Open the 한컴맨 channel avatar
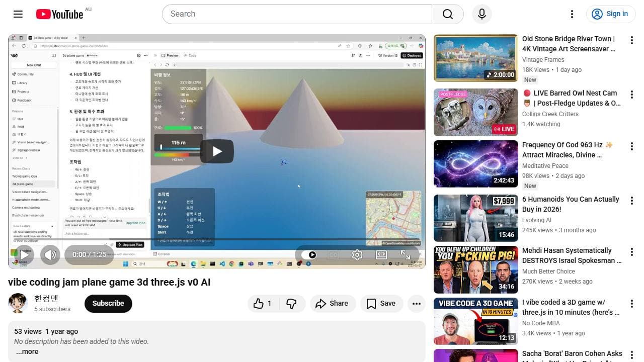The width and height of the screenshot is (644, 362). coord(18,303)
